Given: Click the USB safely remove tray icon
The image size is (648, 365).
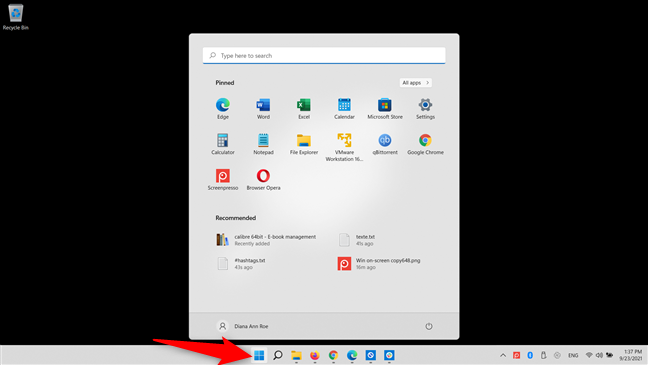Looking at the screenshot, I should pyautogui.click(x=543, y=355).
